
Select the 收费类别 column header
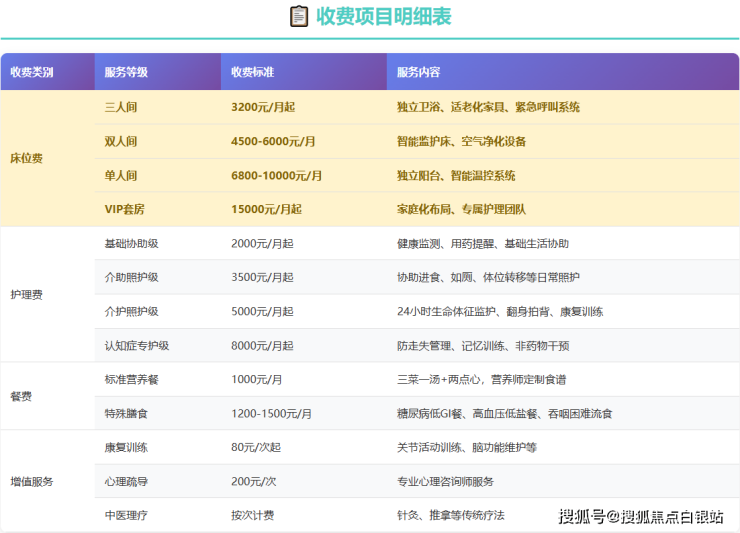tap(32, 72)
